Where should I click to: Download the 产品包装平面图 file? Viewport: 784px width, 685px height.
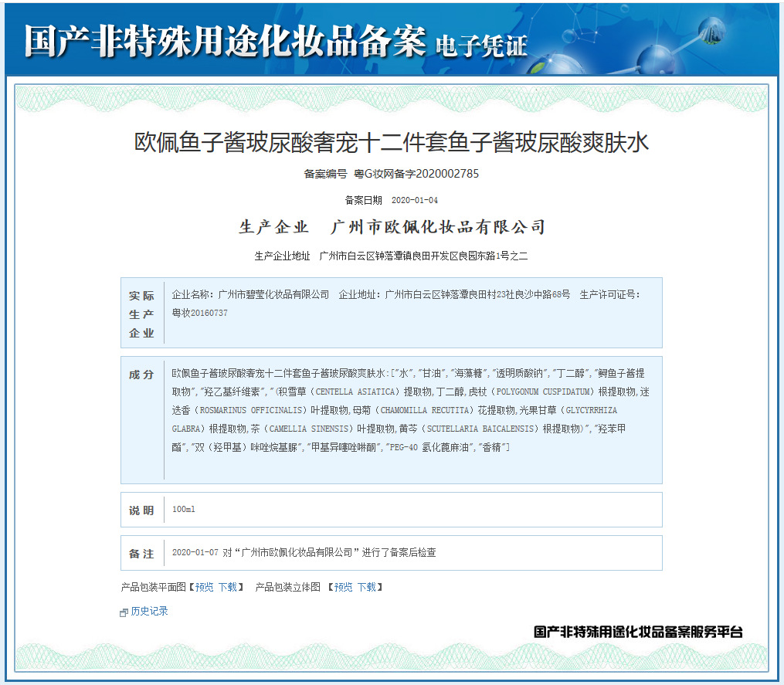click(x=228, y=588)
